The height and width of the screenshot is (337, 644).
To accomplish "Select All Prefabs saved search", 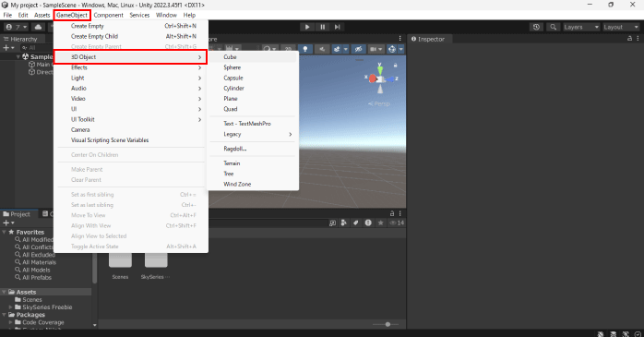I will tap(33, 277).
